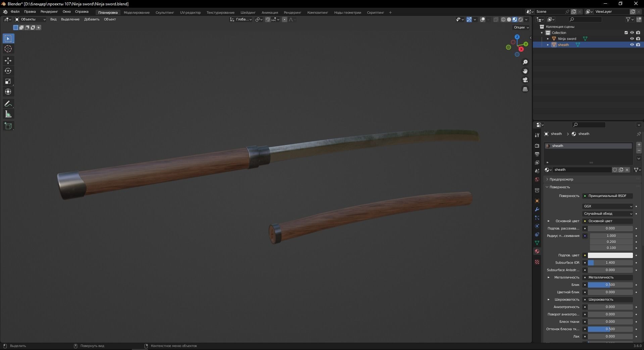Open the Опции options dropdown

pos(521,28)
